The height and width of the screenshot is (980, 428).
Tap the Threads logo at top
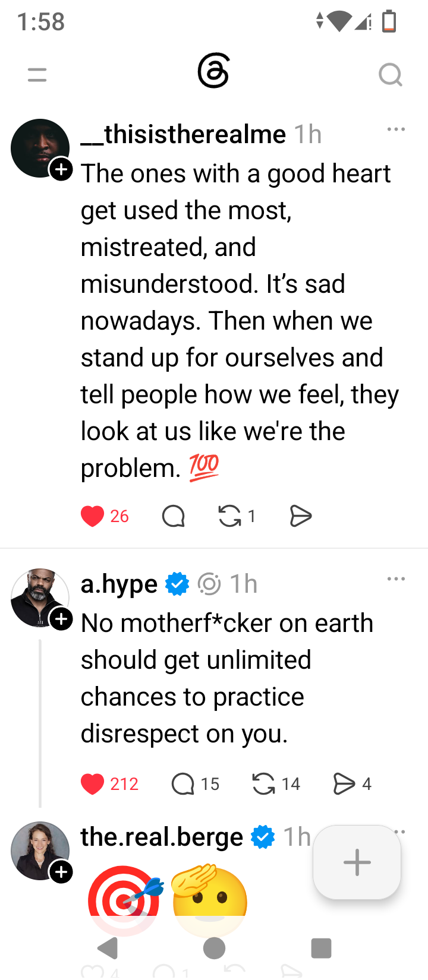tap(213, 71)
